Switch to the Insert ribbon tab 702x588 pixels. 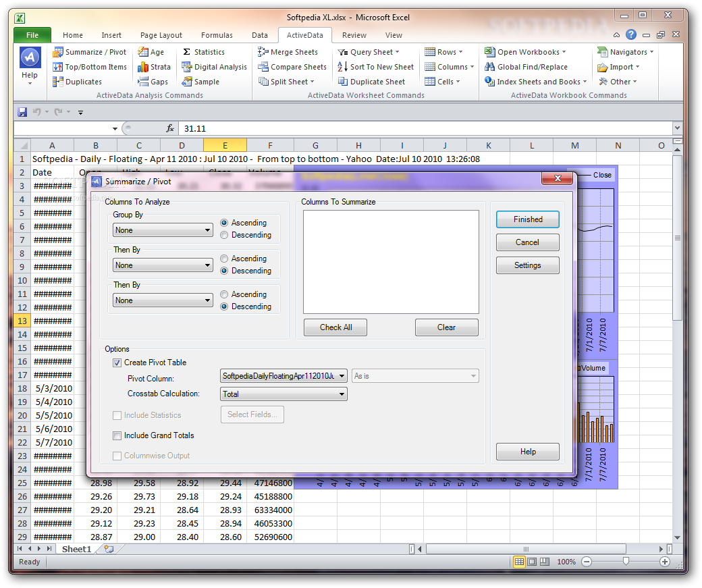point(111,35)
